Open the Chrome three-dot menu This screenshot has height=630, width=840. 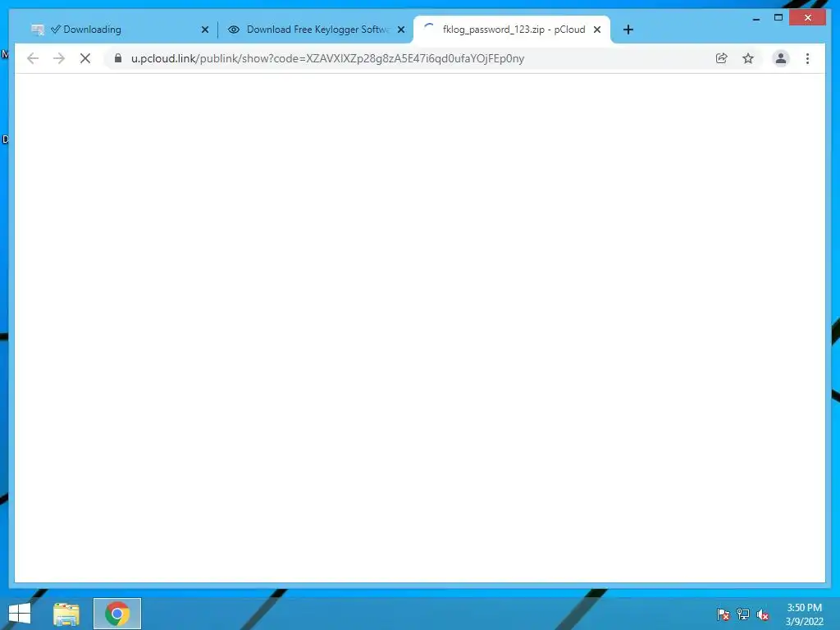click(x=807, y=58)
